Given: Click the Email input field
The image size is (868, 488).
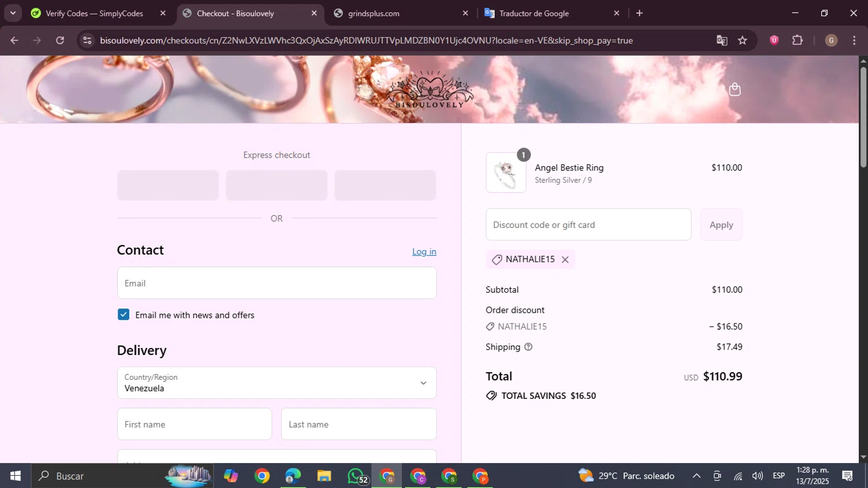Looking at the screenshot, I should (277, 283).
